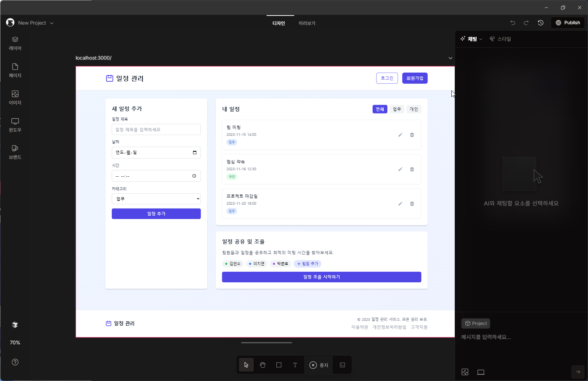
Task: Open the 윈도우 window panel
Action: pos(15,125)
